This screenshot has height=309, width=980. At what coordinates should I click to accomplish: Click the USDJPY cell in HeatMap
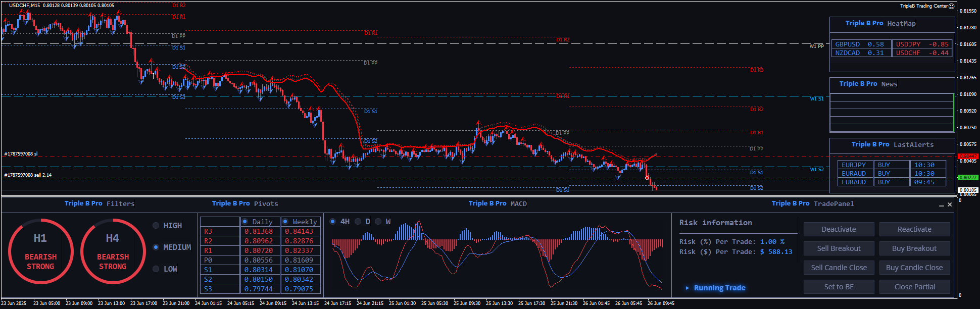921,44
